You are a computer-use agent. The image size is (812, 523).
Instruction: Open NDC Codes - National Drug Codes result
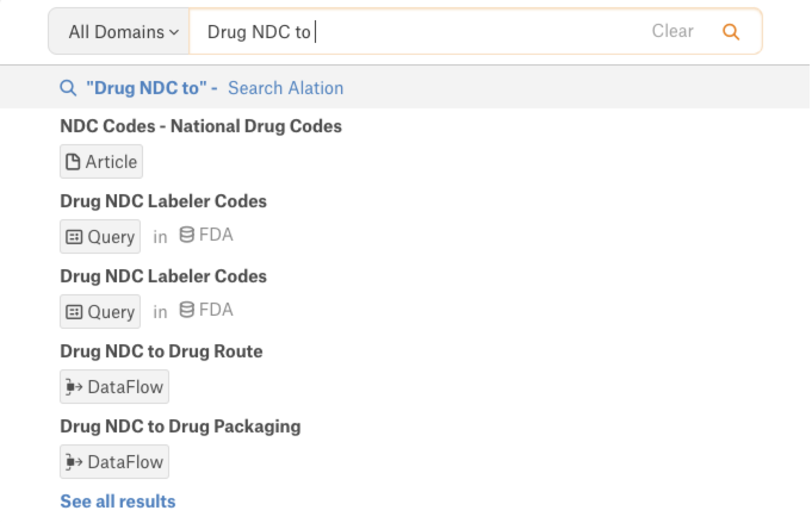click(201, 126)
